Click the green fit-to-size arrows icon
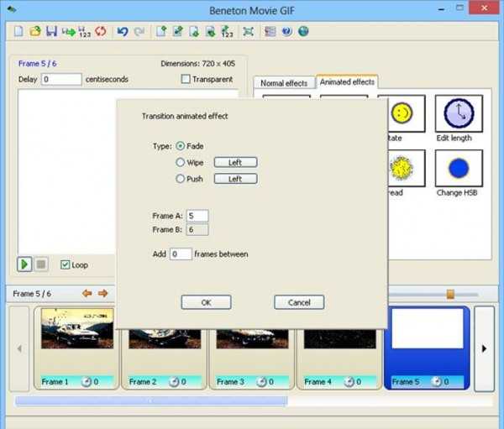The height and width of the screenshot is (429, 504). tap(248, 32)
